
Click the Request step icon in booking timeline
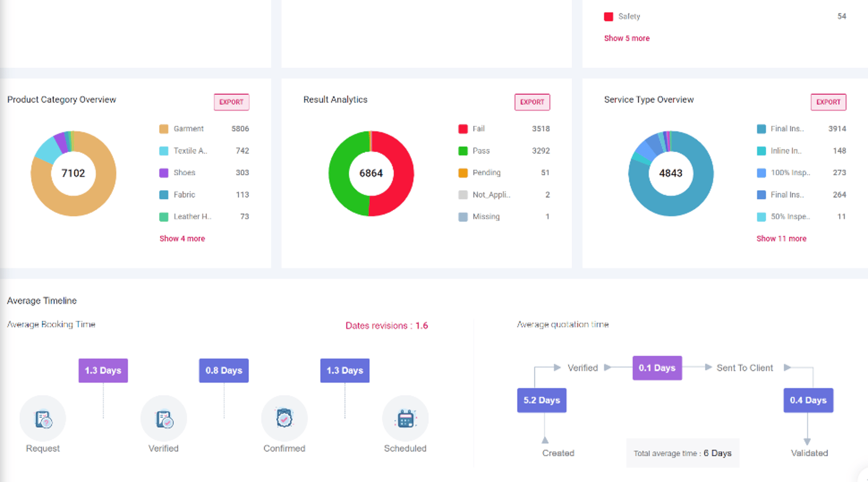[43, 418]
